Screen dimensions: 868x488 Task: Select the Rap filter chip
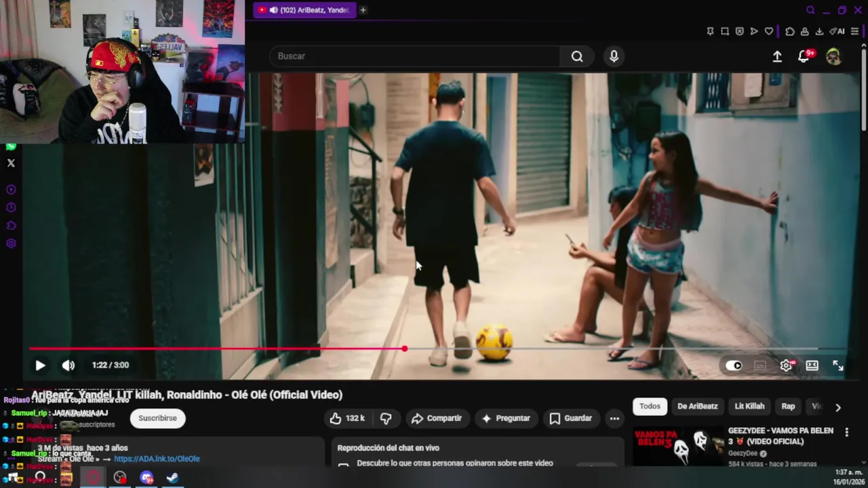[788, 407]
